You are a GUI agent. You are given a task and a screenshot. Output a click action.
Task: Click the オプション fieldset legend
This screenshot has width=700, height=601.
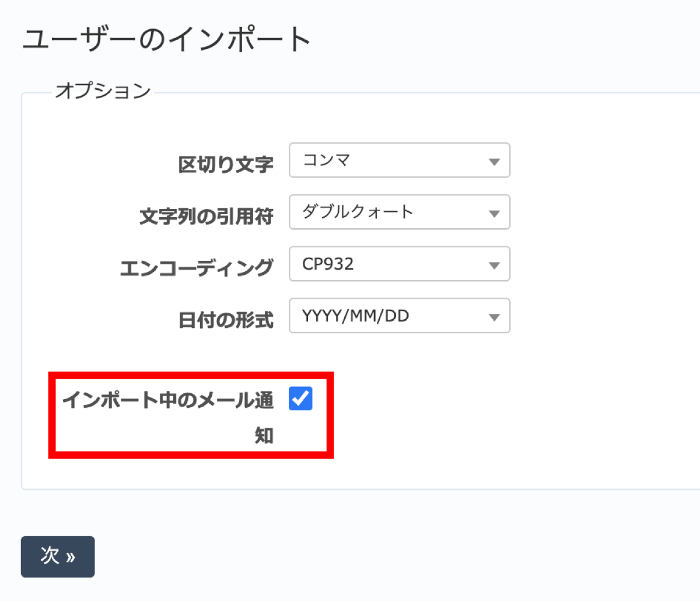(103, 91)
